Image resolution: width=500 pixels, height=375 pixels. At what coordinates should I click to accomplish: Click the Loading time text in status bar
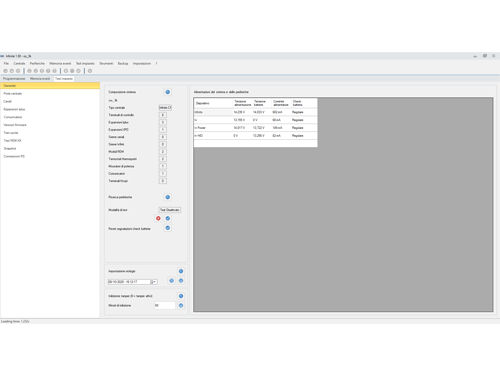point(15,321)
